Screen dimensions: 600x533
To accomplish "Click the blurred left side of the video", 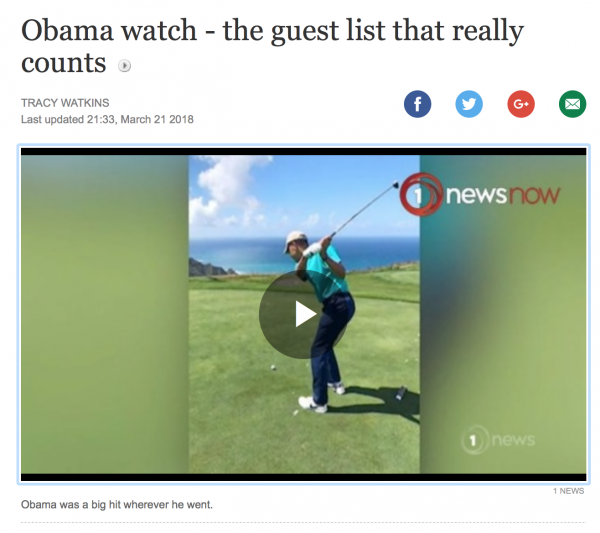I will pos(104,315).
